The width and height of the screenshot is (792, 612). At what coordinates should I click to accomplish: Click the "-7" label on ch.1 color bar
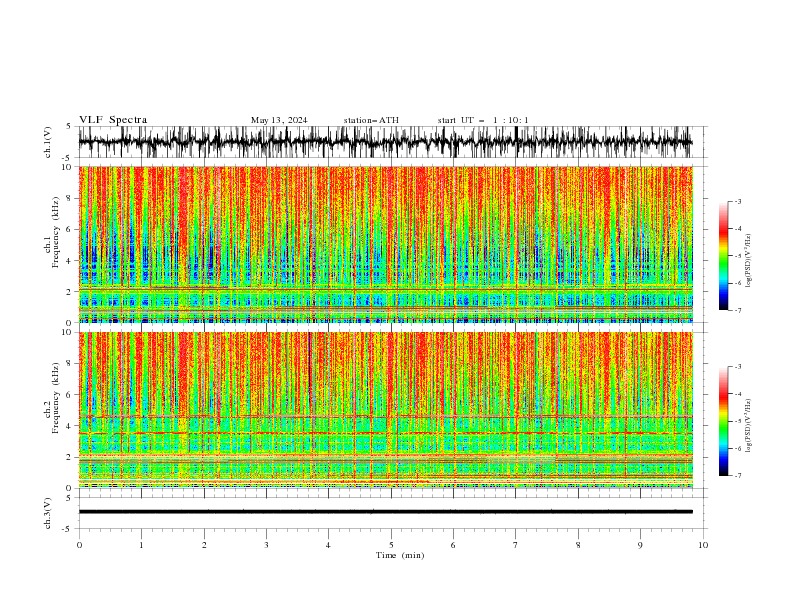coord(738,310)
